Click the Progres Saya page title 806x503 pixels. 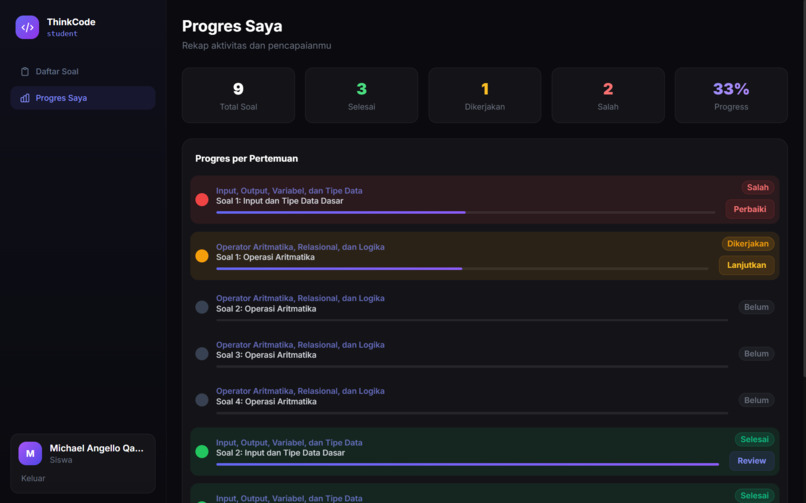[232, 26]
